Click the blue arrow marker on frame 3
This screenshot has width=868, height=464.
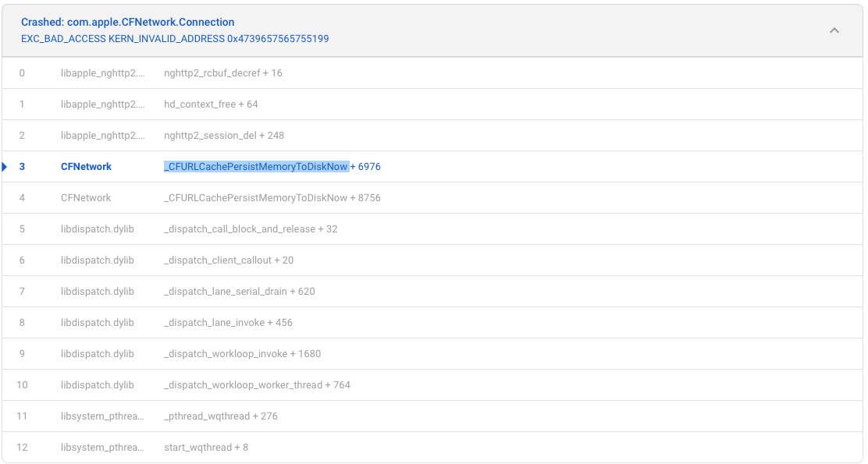point(5,166)
